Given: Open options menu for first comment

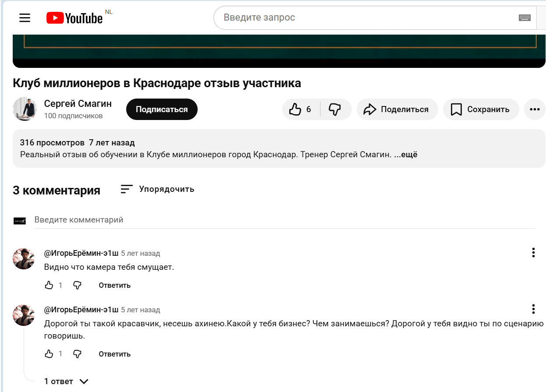Looking at the screenshot, I should [533, 253].
